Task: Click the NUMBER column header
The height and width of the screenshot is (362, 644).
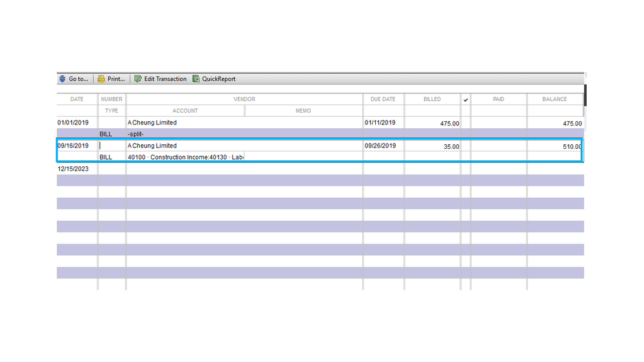Action: 112,99
